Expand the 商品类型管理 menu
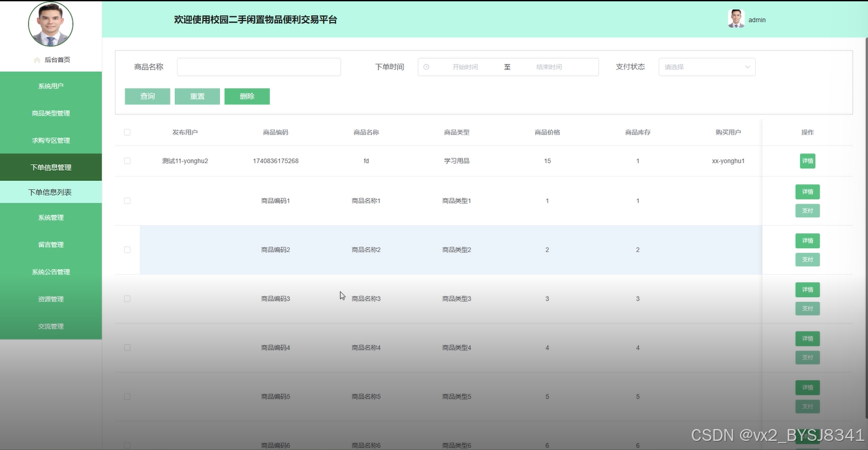 coord(51,113)
